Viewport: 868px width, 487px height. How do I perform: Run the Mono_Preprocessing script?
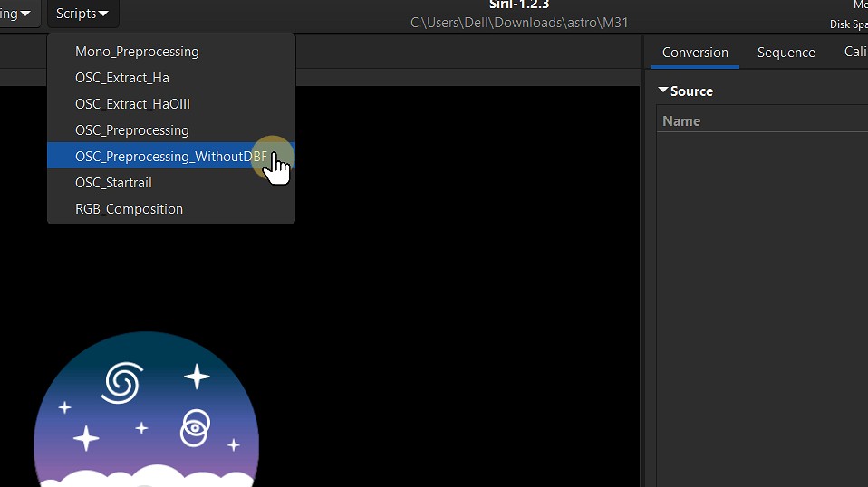(137, 52)
